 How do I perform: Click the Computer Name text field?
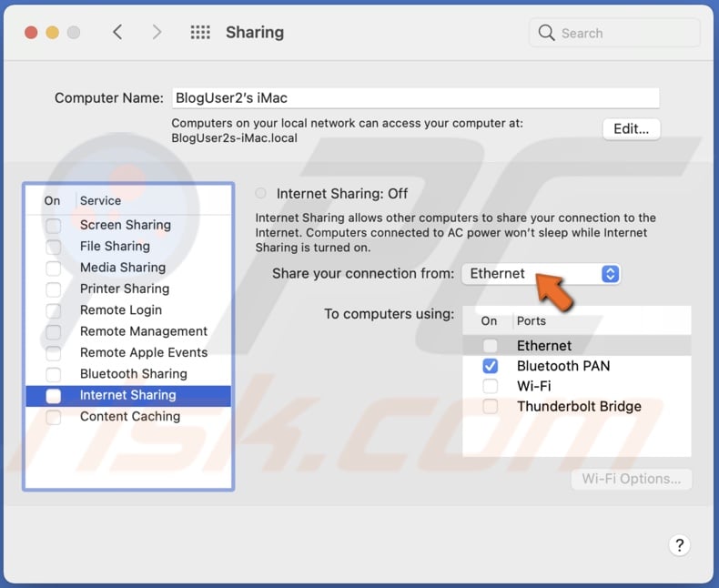[415, 98]
